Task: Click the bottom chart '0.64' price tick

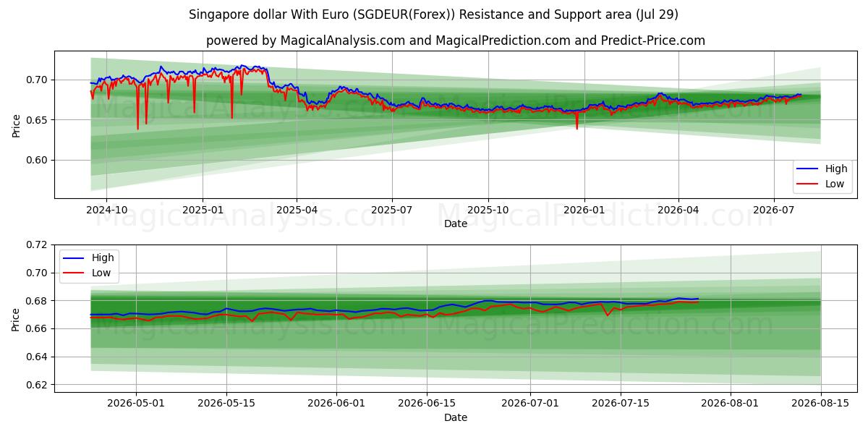Action: (38, 357)
